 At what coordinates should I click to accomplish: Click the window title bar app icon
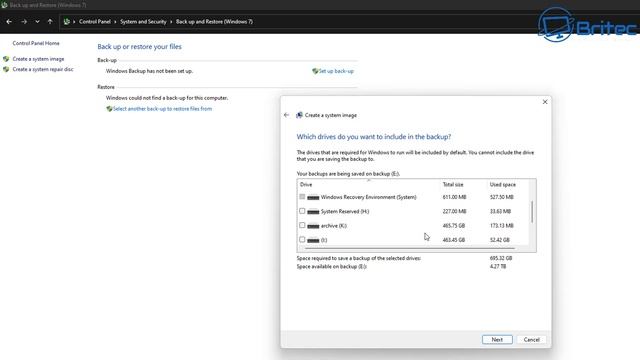[x=4, y=5]
